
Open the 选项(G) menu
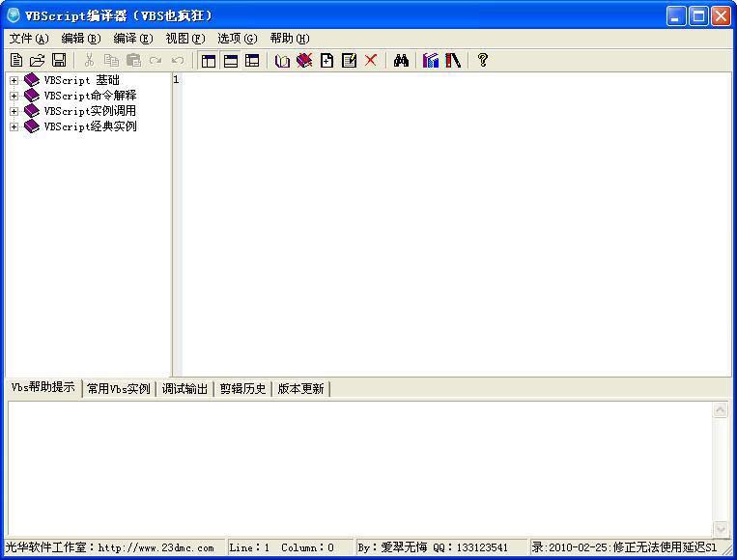[237, 39]
